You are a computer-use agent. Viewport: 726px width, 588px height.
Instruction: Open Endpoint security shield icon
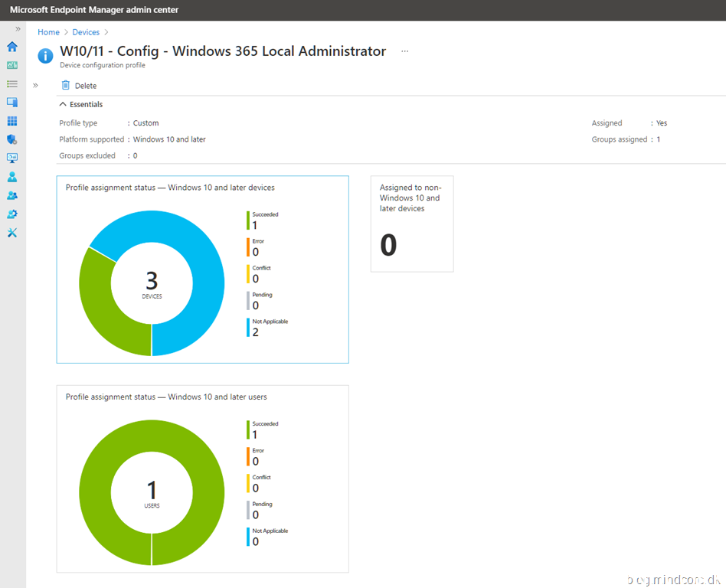tap(12, 139)
